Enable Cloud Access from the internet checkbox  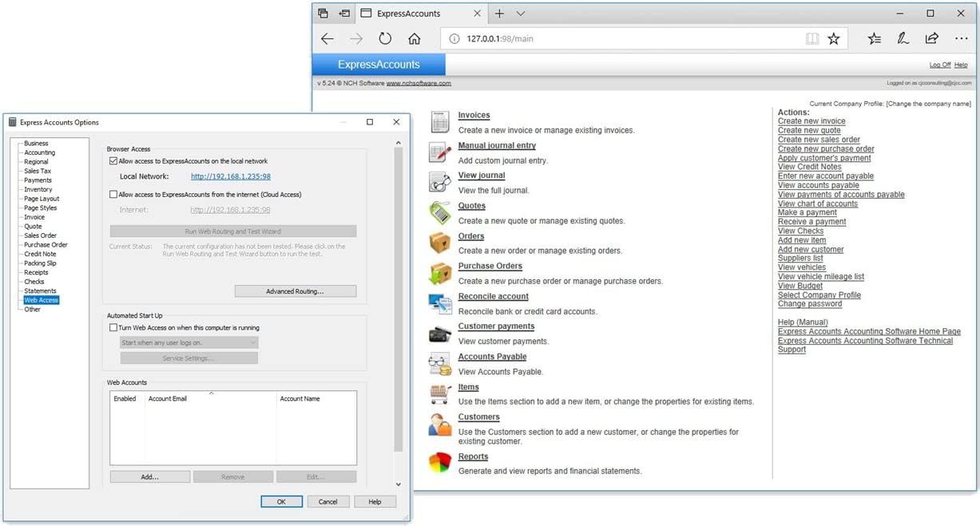113,195
